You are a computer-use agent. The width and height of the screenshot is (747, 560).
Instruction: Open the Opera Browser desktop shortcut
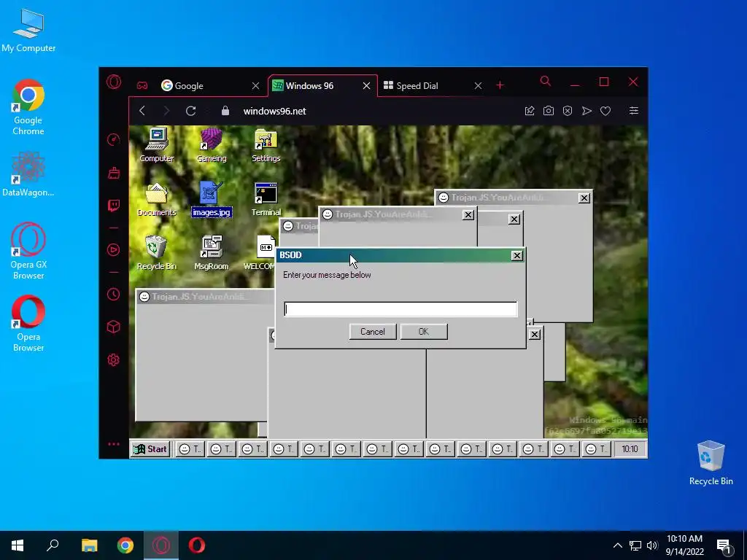coord(28,324)
